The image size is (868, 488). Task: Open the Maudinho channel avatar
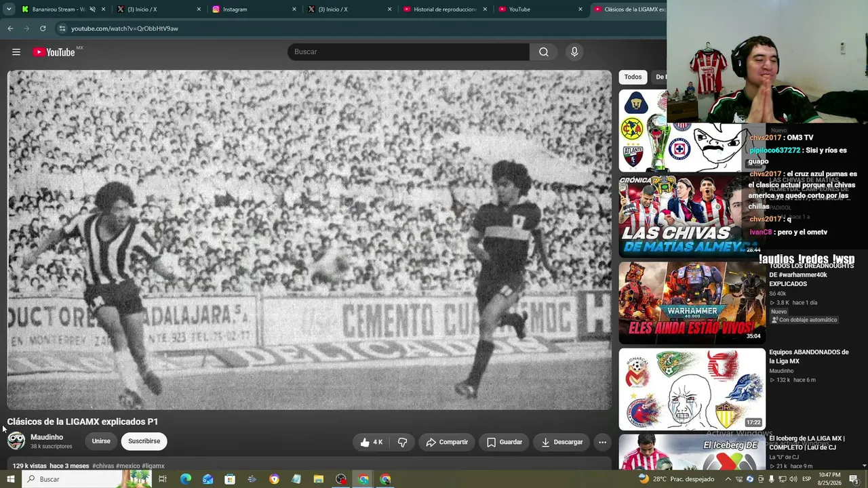[16, 441]
